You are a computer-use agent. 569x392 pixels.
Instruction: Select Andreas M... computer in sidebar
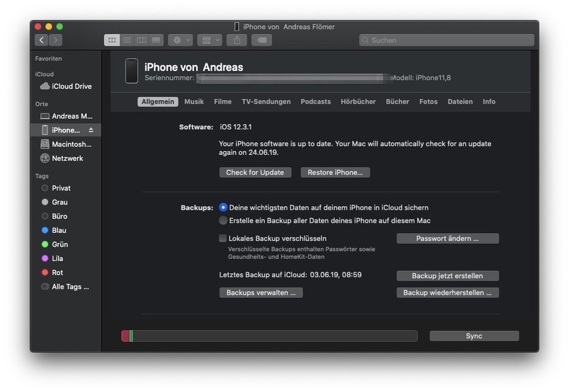pos(65,116)
